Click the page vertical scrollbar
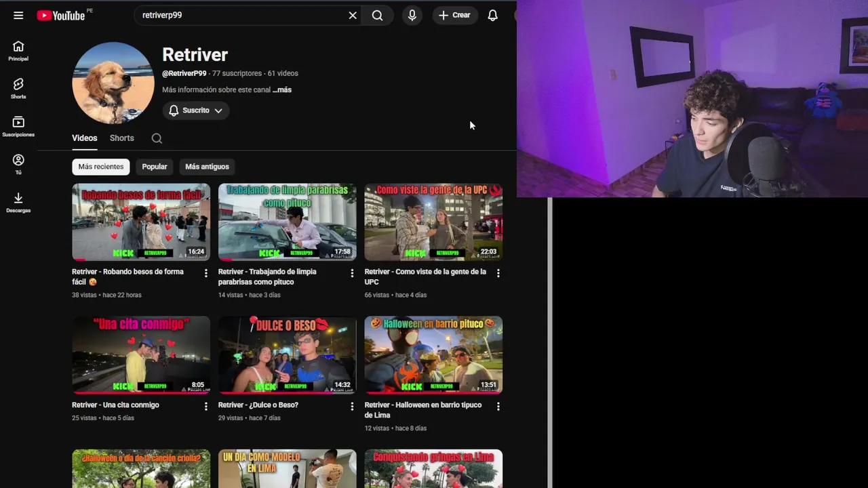The image size is (868, 488). [550, 342]
